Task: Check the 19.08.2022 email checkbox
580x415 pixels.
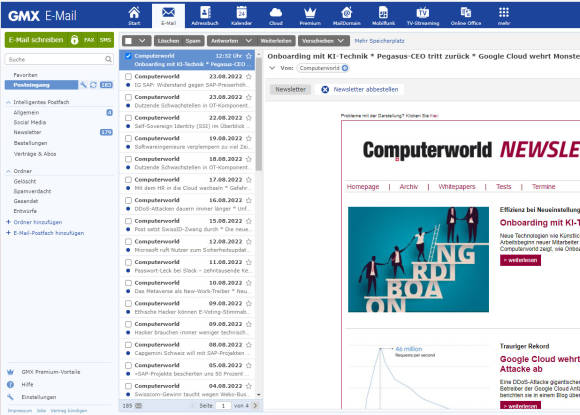Action: (128, 138)
